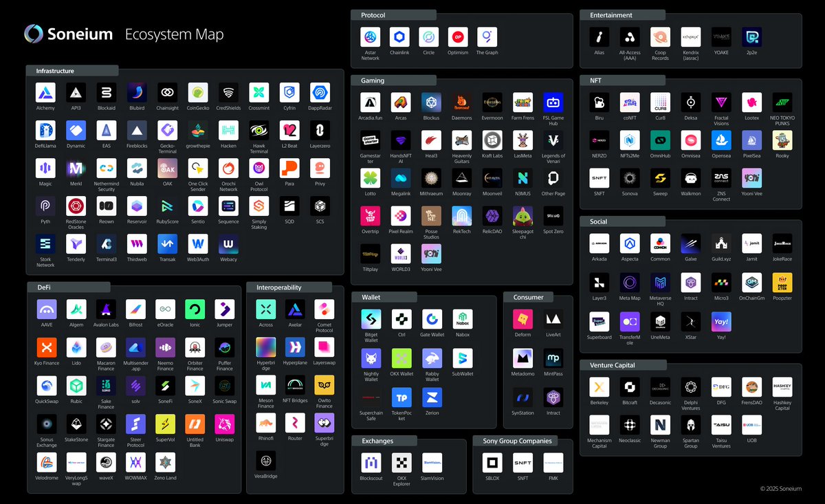Click the Galxe icon in Social

point(691,243)
